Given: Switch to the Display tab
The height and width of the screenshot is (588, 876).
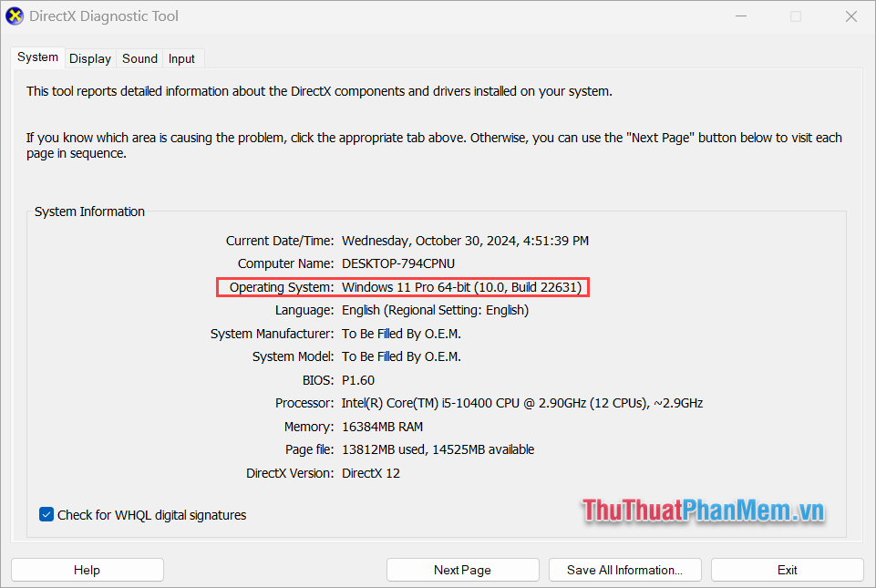Looking at the screenshot, I should [x=89, y=57].
